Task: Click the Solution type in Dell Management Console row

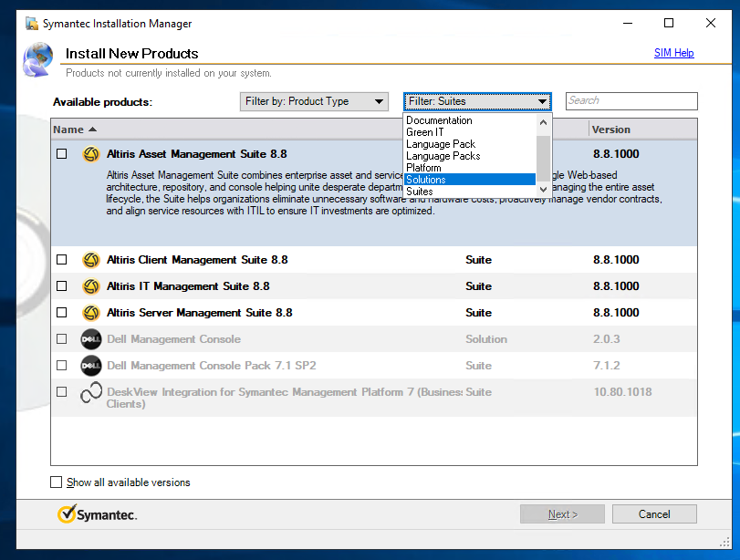Action: click(486, 338)
